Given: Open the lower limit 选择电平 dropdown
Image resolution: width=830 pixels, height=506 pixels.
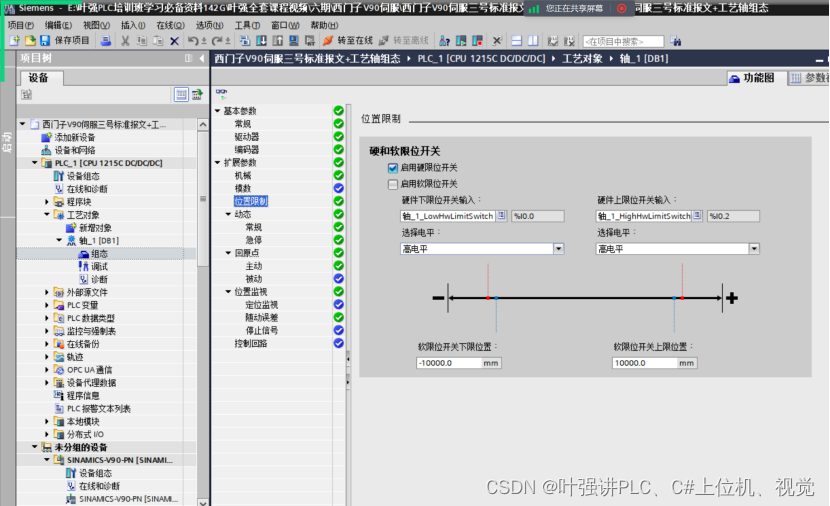Looking at the screenshot, I should click(558, 249).
